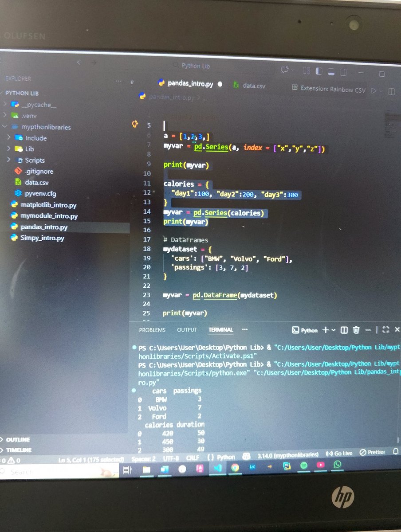Open the new terminal launch profile dropdown

(x=333, y=330)
